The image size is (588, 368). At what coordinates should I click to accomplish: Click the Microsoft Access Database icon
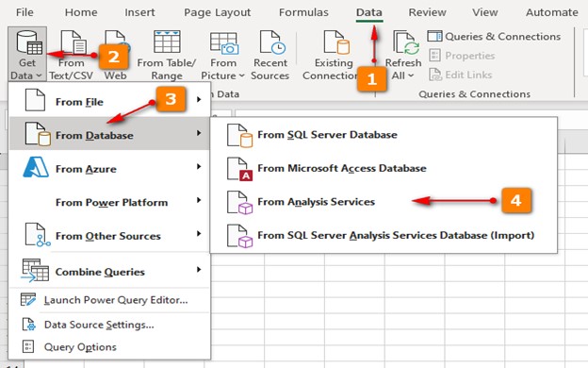tap(239, 169)
